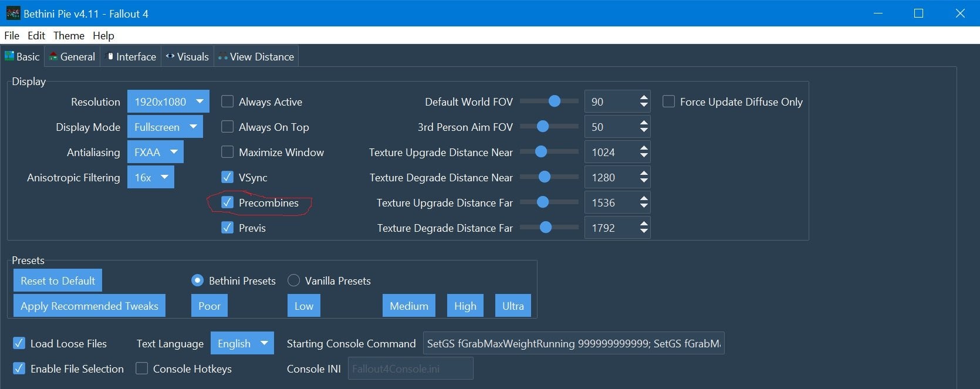Uncheck the Previs option
This screenshot has height=389, width=980.
tap(227, 228)
